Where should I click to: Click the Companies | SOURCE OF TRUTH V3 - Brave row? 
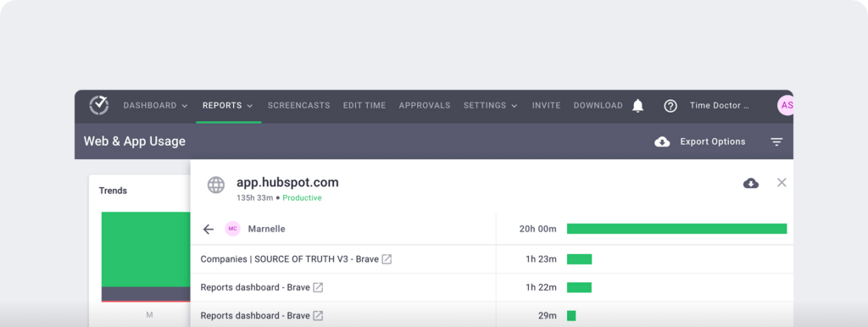492,259
